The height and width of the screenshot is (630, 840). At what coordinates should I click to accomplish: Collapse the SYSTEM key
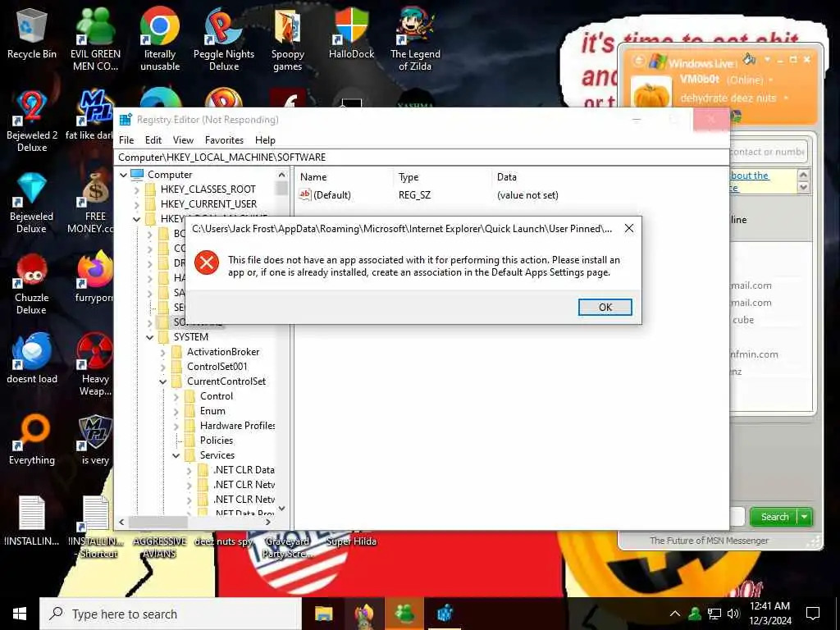click(x=149, y=337)
